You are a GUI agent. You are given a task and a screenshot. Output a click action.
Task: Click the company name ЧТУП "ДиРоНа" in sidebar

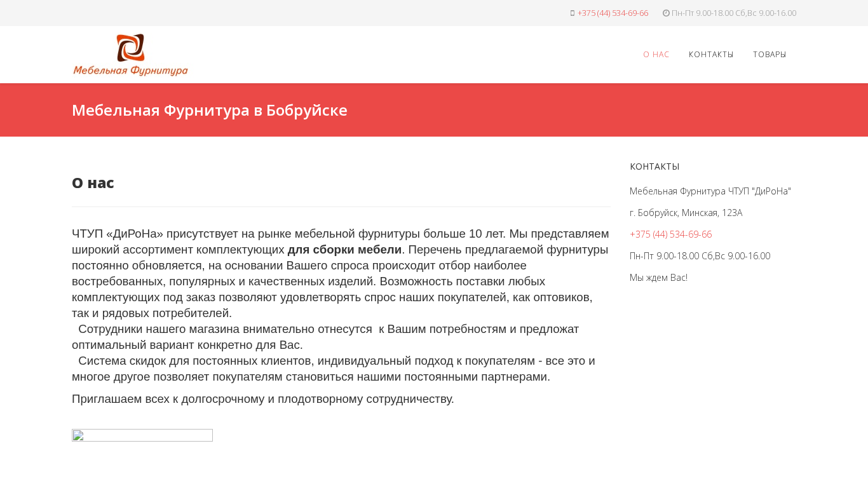point(710,191)
